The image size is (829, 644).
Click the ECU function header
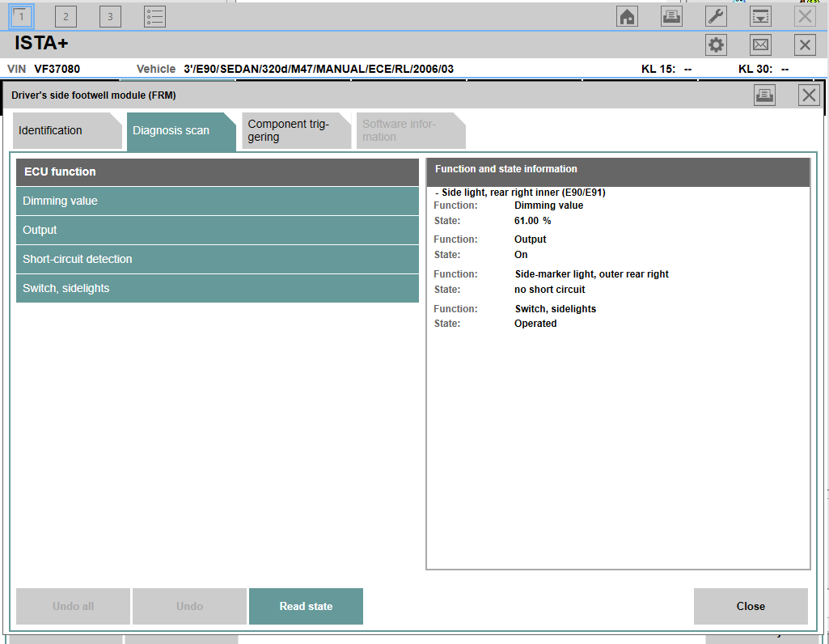[218, 172]
